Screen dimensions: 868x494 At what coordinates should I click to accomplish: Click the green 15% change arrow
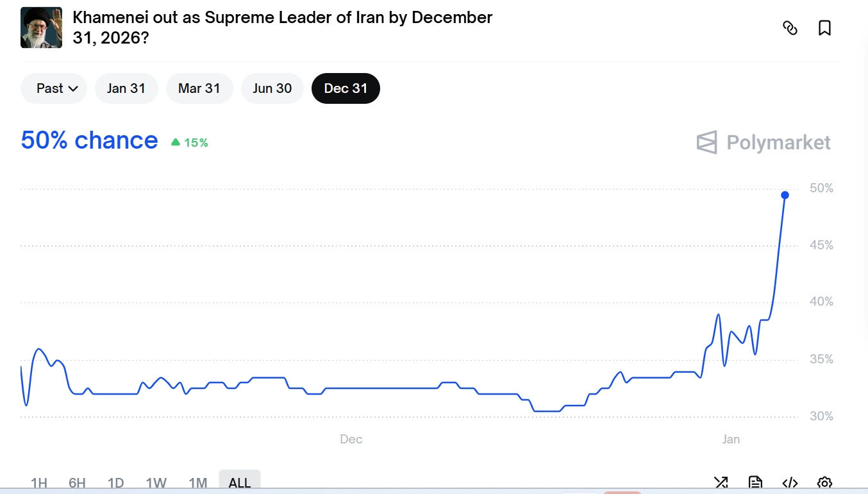(x=176, y=142)
